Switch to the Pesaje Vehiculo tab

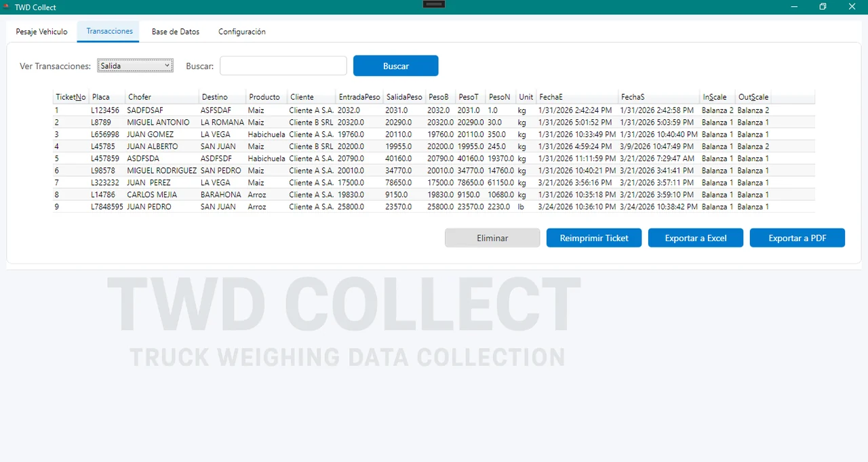(42, 32)
